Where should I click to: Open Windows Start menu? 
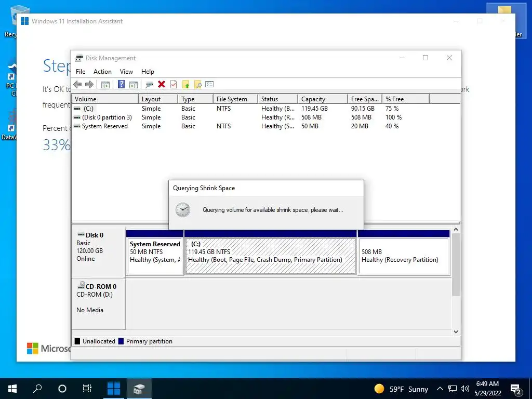[12, 389]
